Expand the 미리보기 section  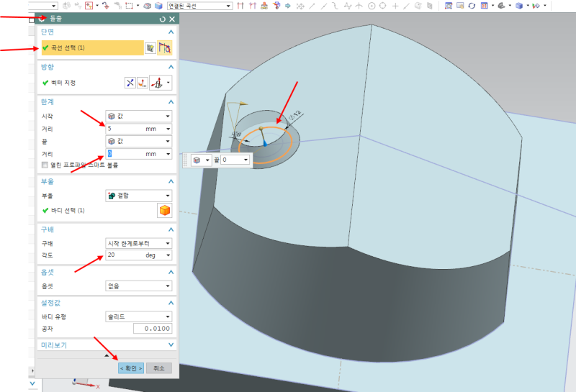[171, 345]
